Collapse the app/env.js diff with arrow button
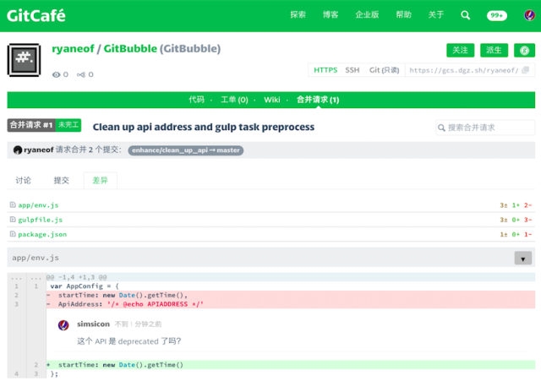 click(x=522, y=258)
